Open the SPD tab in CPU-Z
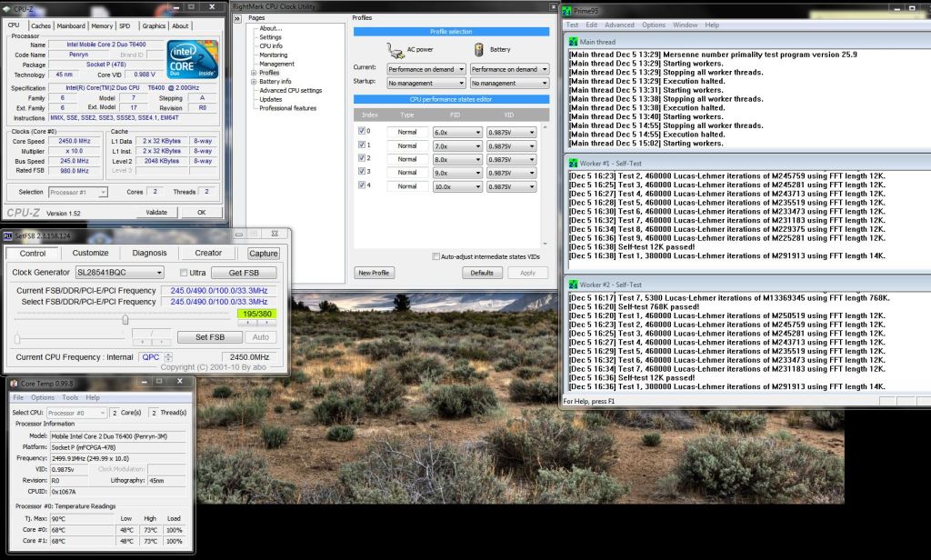This screenshot has height=560, width=931. (125, 26)
